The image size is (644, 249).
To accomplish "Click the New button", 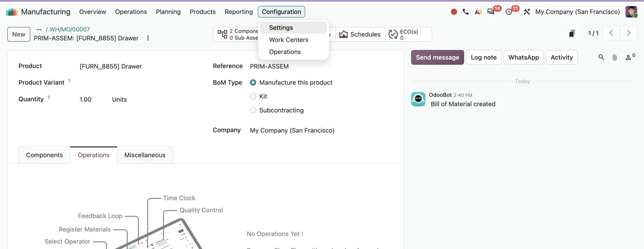I will [19, 34].
